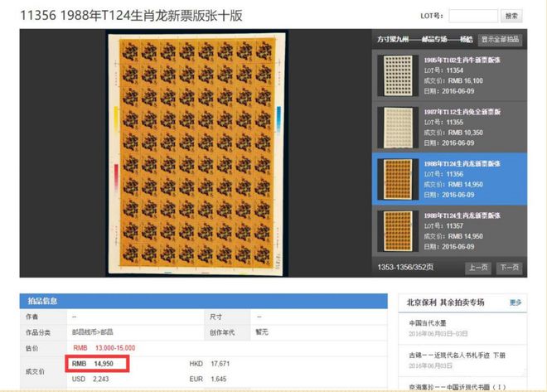Click the RMB 16,100 price of lot 11354

(x=466, y=81)
